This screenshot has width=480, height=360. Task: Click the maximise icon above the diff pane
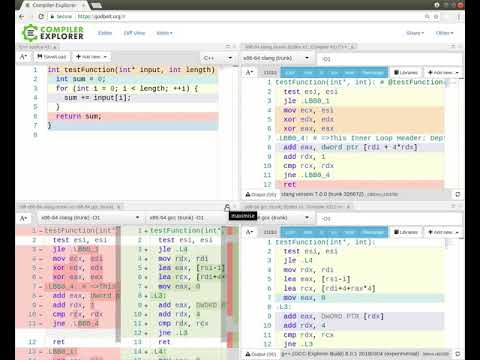tap(227, 207)
